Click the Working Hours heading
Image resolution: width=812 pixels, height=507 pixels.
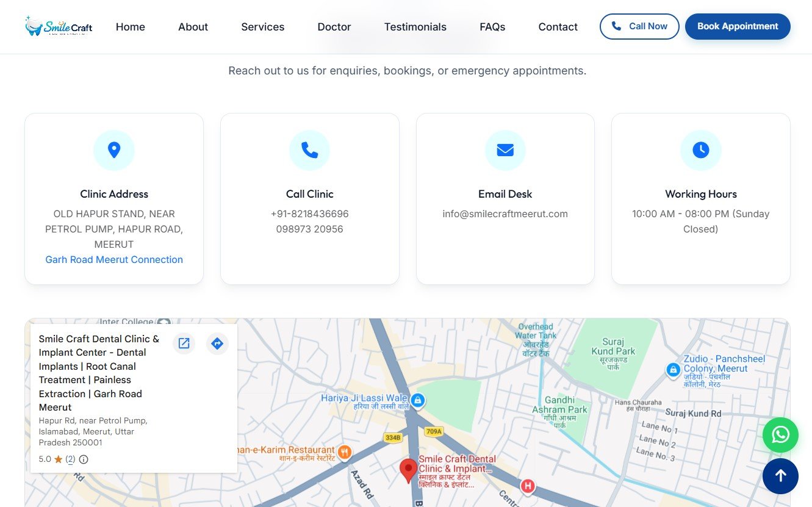point(700,194)
